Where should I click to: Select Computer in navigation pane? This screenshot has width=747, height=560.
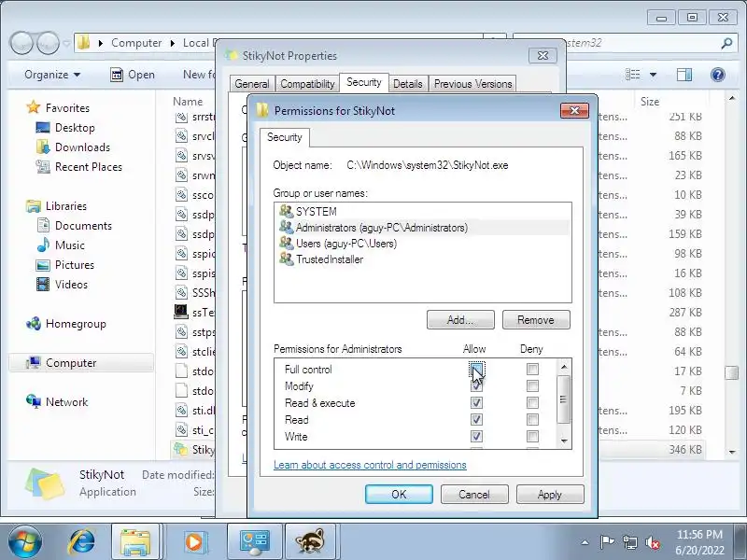[81, 363]
